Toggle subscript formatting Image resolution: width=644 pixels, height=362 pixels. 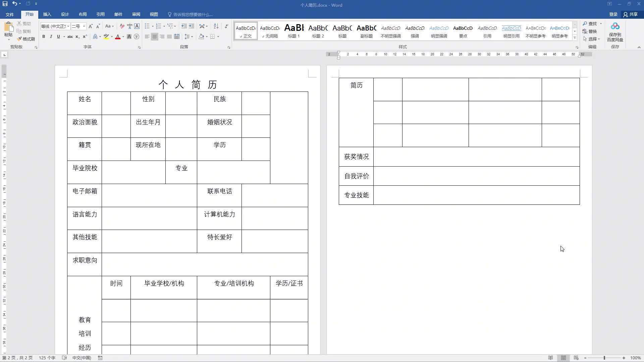point(77,37)
